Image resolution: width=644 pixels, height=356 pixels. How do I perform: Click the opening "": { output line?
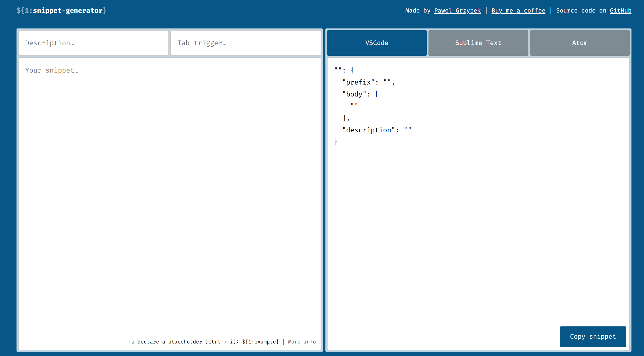coord(344,70)
